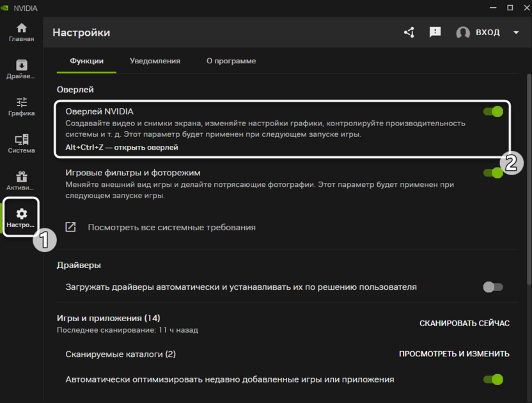The height and width of the screenshot is (403, 532).
Task: Open the Активировать gift sidebar icon
Action: point(20,181)
